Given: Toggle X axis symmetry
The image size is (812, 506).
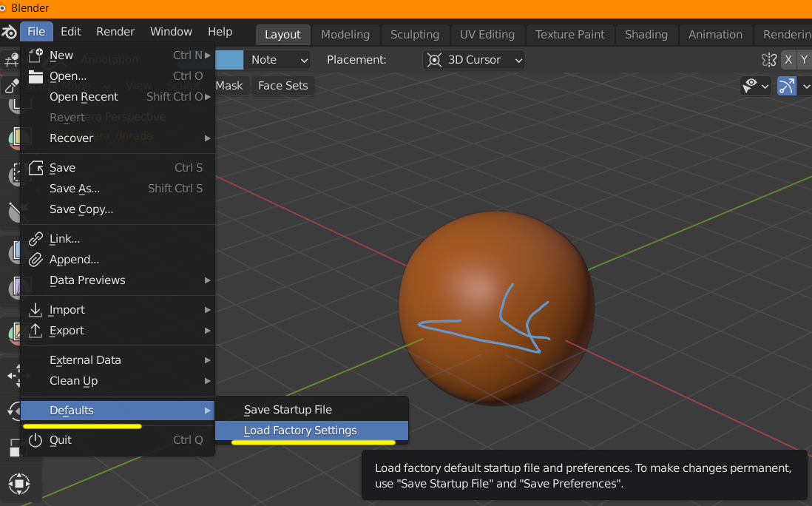Looking at the screenshot, I should pyautogui.click(x=788, y=60).
